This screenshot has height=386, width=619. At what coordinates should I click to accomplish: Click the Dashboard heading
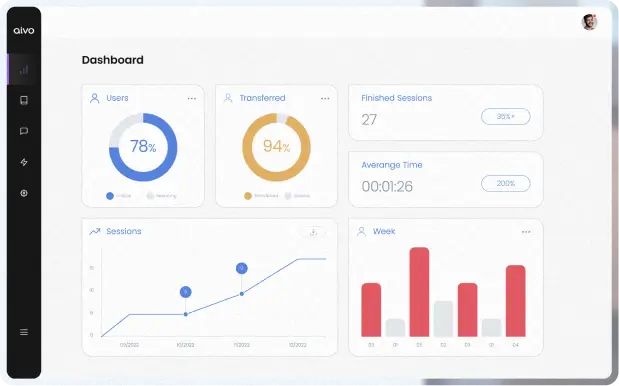(x=113, y=60)
